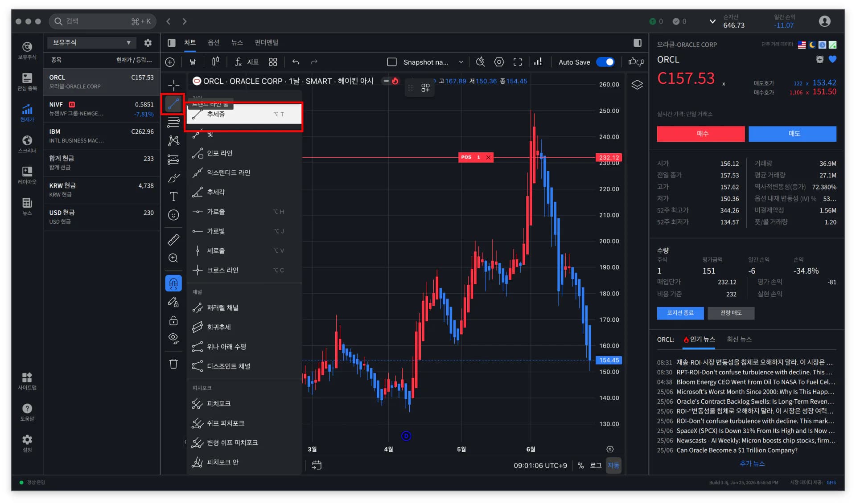Click the 검색 search field
Image resolution: width=856 pixels, height=504 pixels.
pos(103,21)
